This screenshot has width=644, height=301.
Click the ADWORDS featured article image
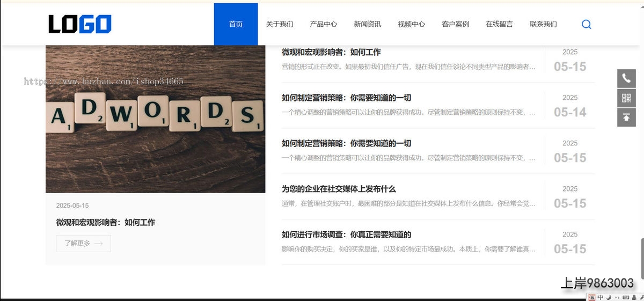(155, 118)
